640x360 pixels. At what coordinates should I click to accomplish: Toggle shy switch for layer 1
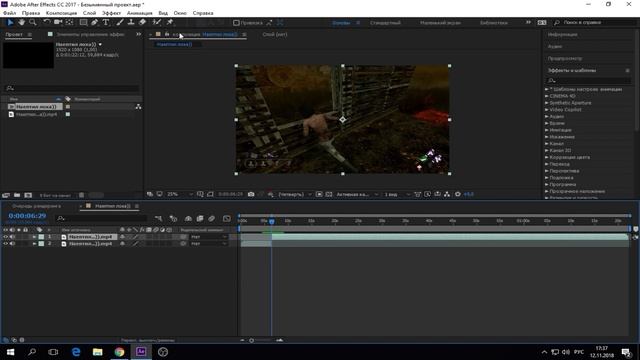coord(122,237)
